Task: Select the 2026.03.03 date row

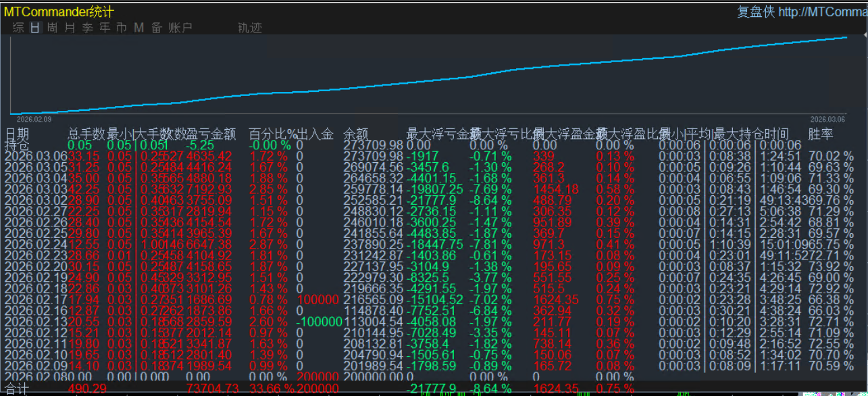Action: coord(36,189)
